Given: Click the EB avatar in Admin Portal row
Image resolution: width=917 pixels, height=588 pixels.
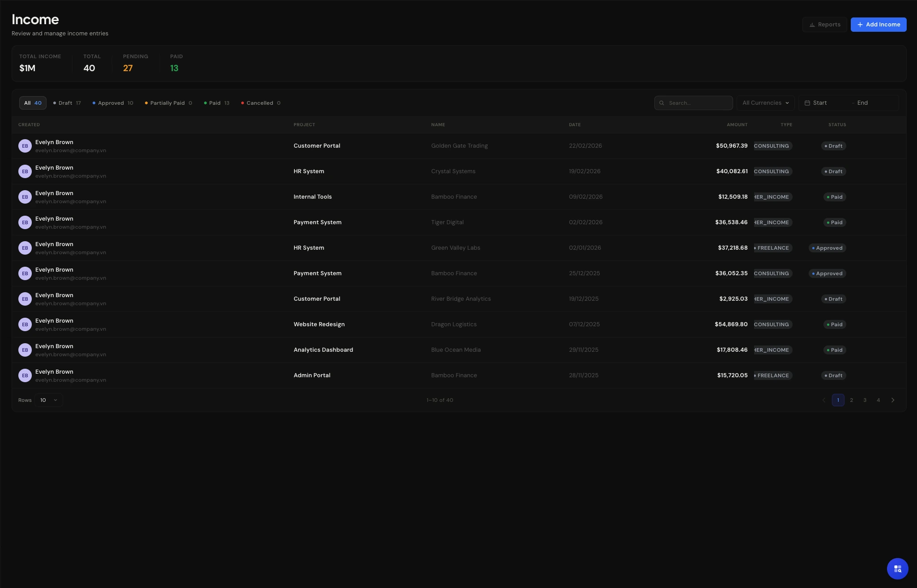Looking at the screenshot, I should tap(25, 375).
